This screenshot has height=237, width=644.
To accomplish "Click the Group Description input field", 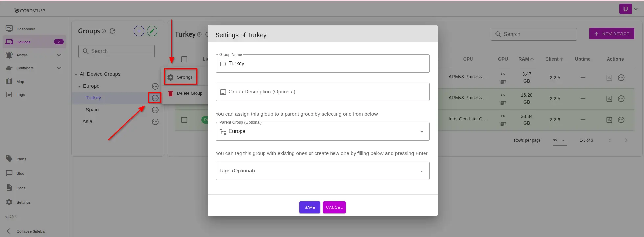I will 322,92.
